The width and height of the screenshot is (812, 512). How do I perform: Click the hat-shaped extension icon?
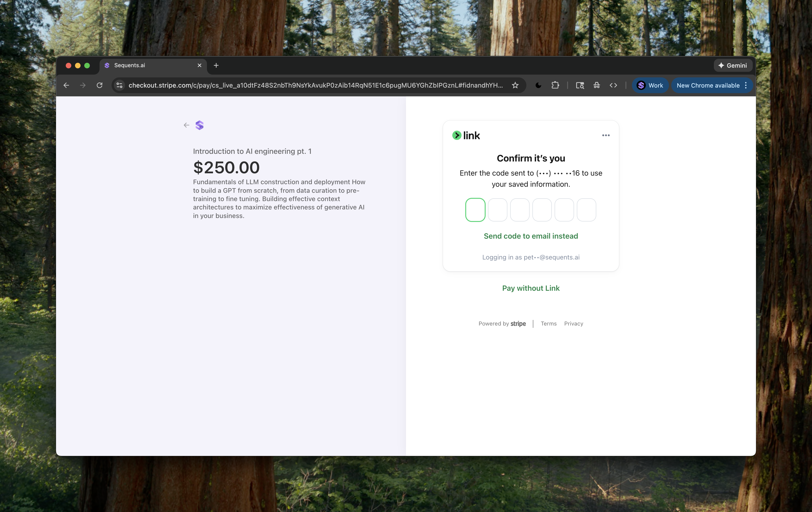(597, 85)
